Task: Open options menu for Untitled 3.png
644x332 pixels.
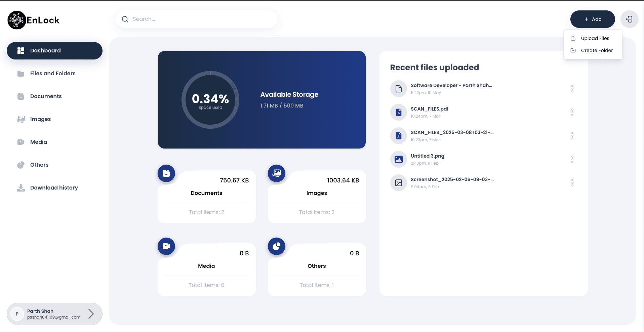Action: tap(572, 159)
